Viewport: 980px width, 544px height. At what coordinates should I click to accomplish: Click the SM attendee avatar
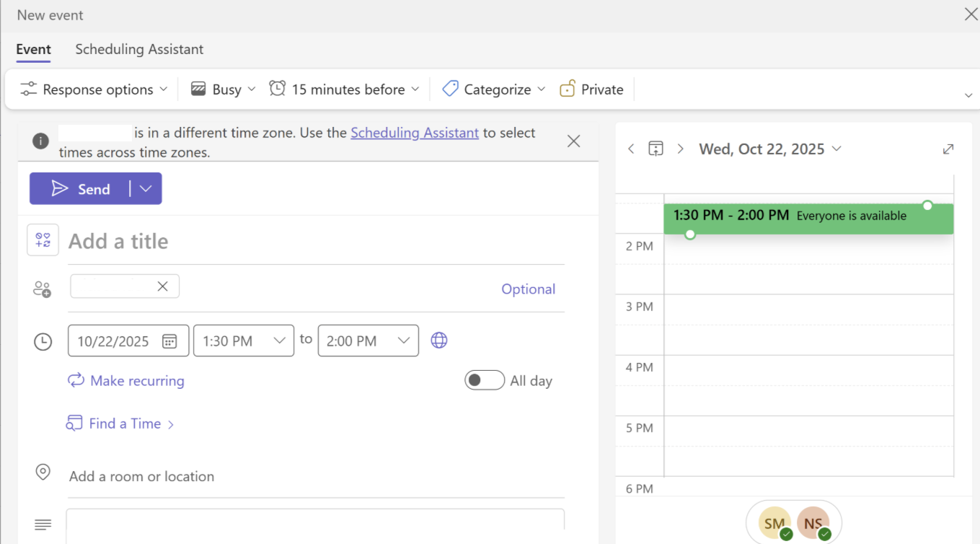click(774, 523)
